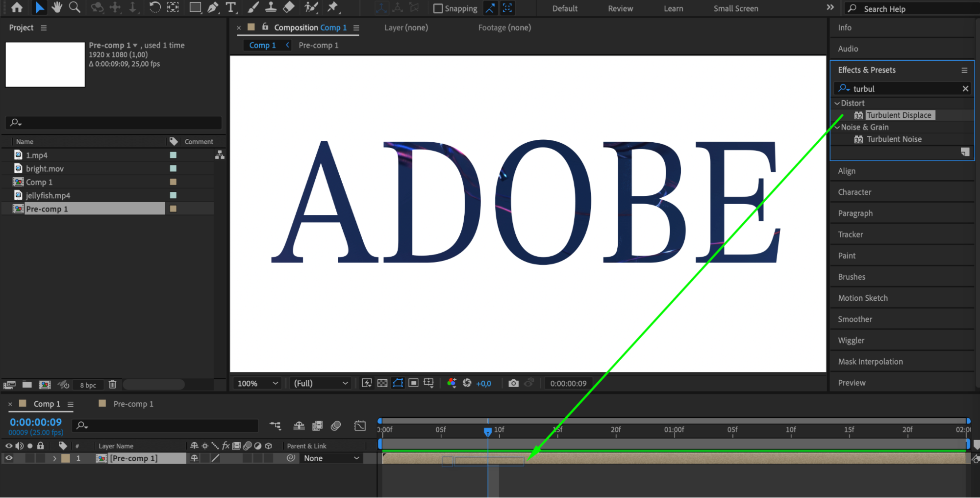Click the Take Snapshot camera icon
Viewport: 980px width, 498px height.
(x=513, y=383)
